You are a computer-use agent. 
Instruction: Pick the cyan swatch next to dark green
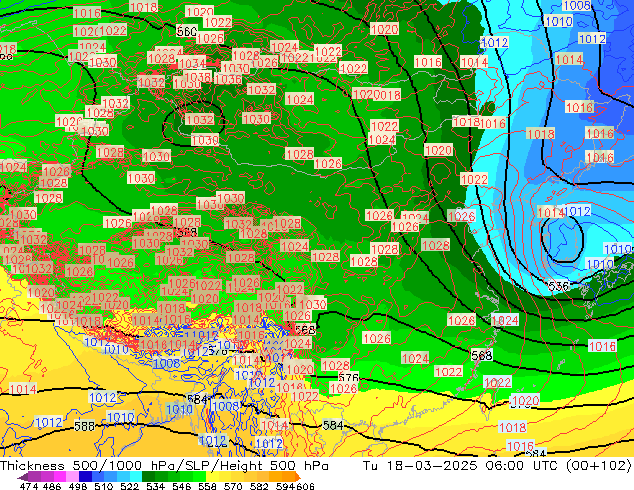click(x=135, y=477)
